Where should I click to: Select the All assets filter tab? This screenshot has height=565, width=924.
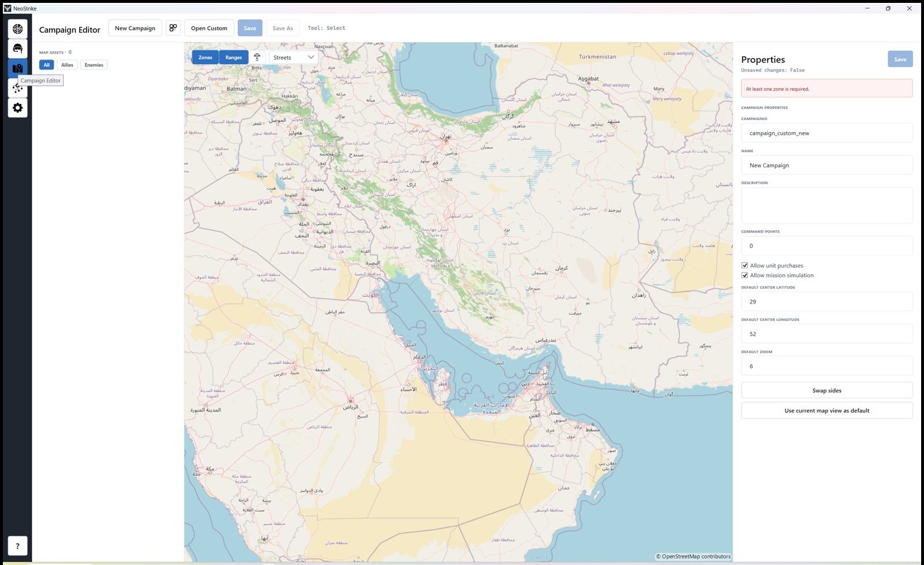(47, 65)
